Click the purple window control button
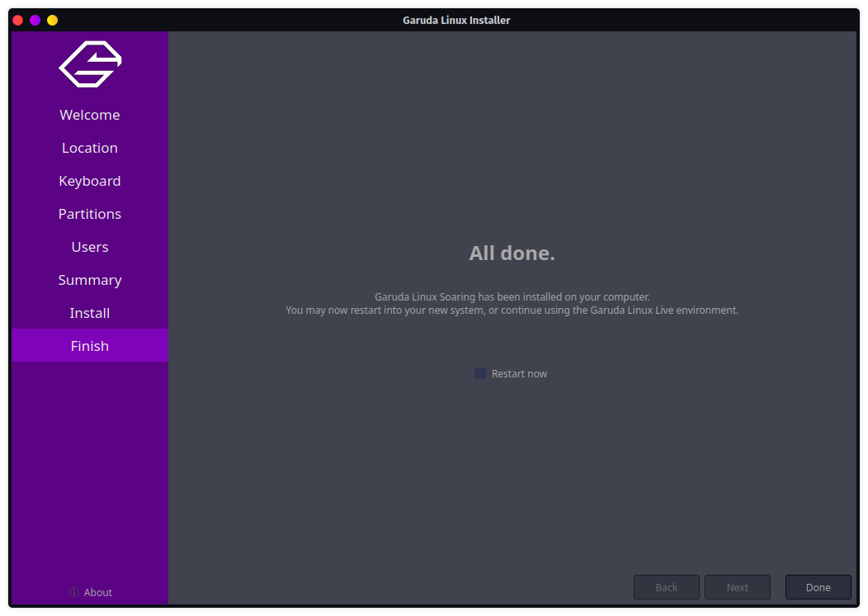This screenshot has width=868, height=616. [x=35, y=21]
